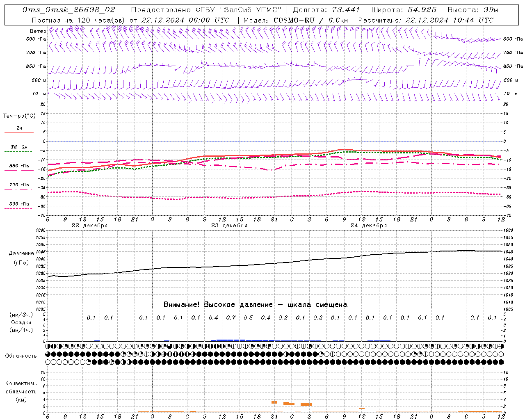Viewport: 525px width, 420px height.
Task: Click the 0.5 precipitation value
Action: (x=248, y=317)
